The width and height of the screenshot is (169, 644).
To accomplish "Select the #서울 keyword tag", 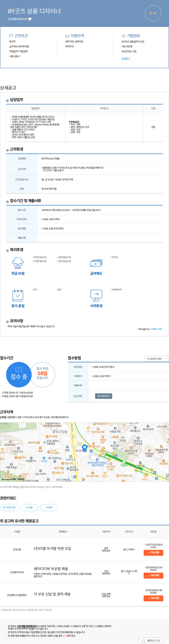I will click(29, 508).
